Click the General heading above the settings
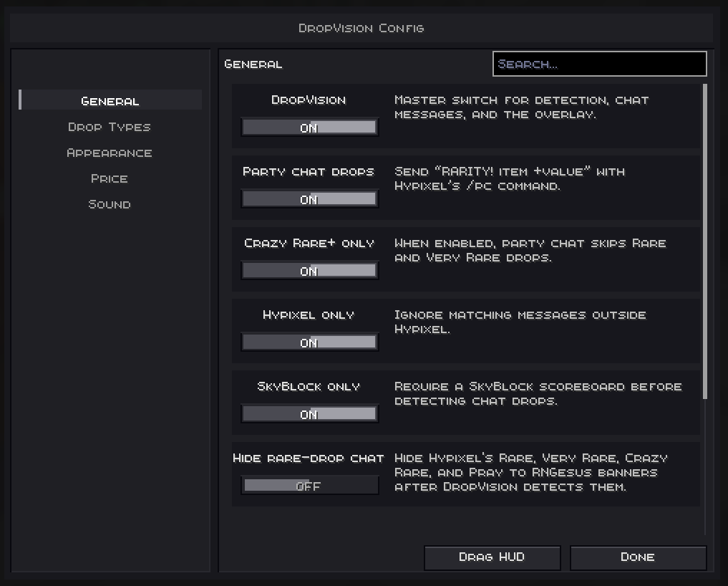The height and width of the screenshot is (586, 728). coord(253,64)
